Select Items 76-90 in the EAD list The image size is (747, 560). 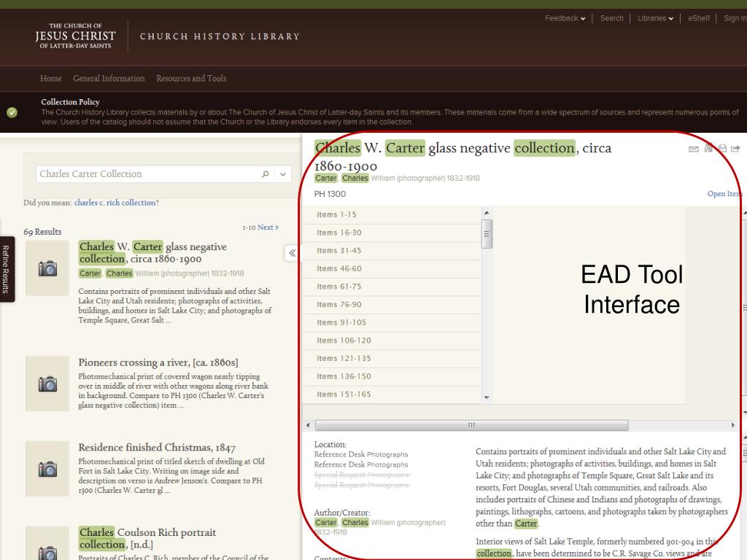tap(392, 305)
